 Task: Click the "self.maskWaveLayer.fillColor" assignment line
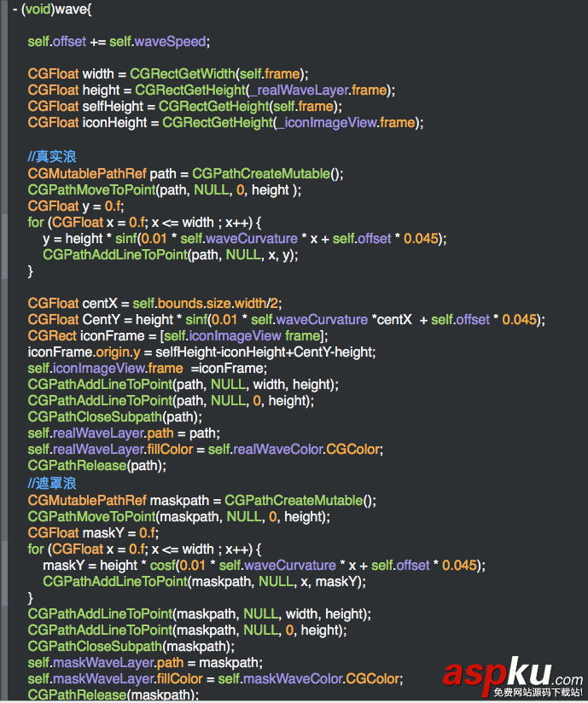215,679
